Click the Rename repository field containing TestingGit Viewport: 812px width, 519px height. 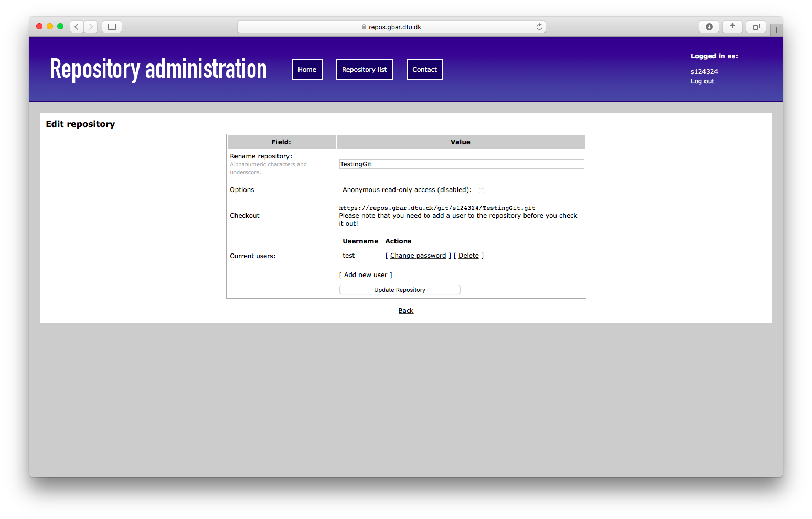(461, 164)
